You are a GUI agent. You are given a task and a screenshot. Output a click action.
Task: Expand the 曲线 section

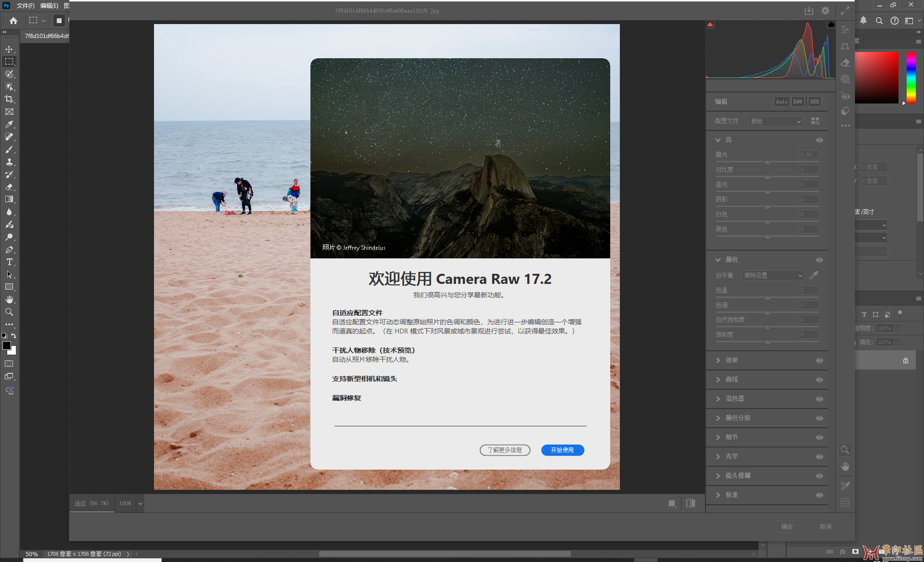tap(718, 380)
